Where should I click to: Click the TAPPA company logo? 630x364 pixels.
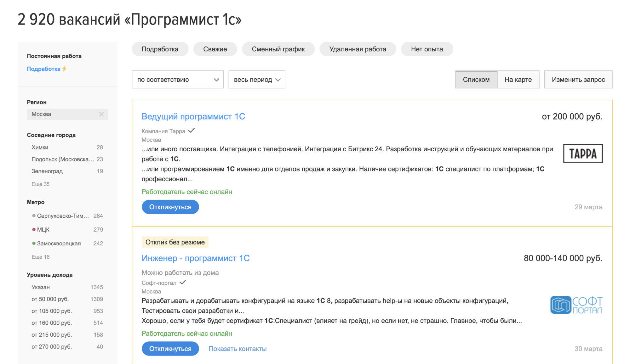coord(583,154)
